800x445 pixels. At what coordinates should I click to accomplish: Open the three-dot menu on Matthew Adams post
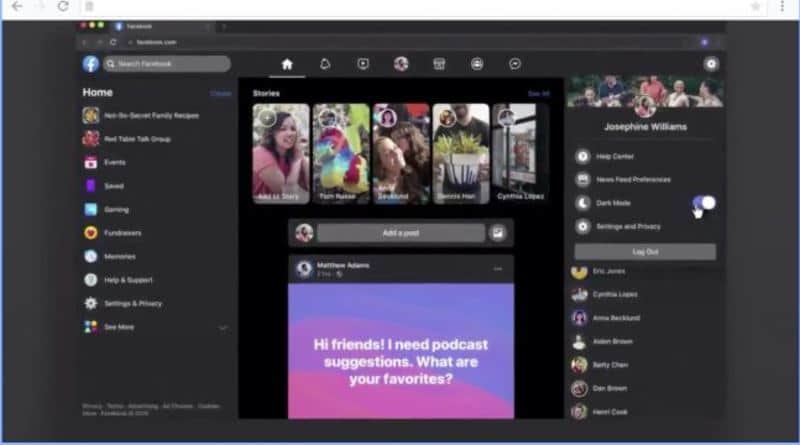pos(497,268)
